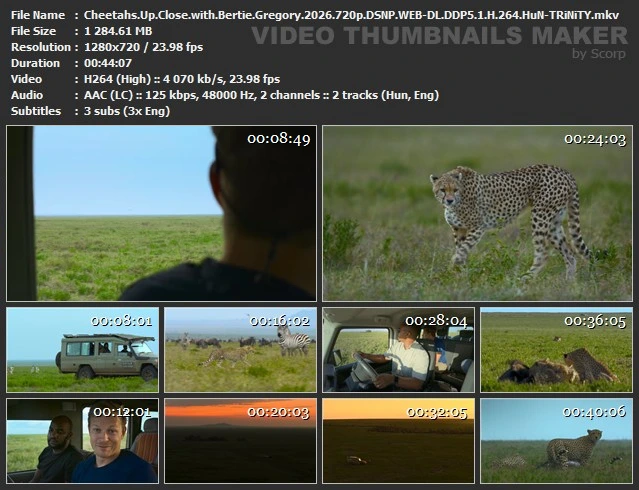Click the 00:36:05 timestamp overlay
This screenshot has height=490, width=639.
tap(595, 321)
